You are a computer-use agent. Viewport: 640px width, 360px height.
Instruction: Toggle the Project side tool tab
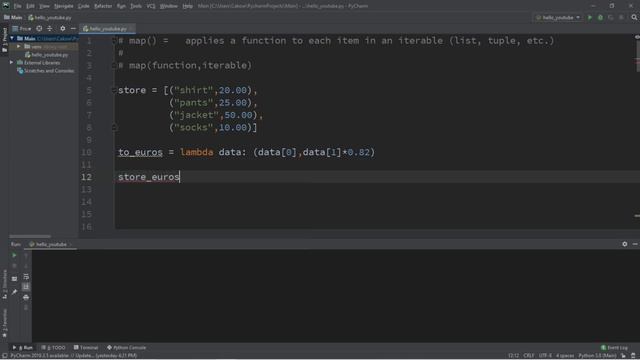tap(4, 40)
